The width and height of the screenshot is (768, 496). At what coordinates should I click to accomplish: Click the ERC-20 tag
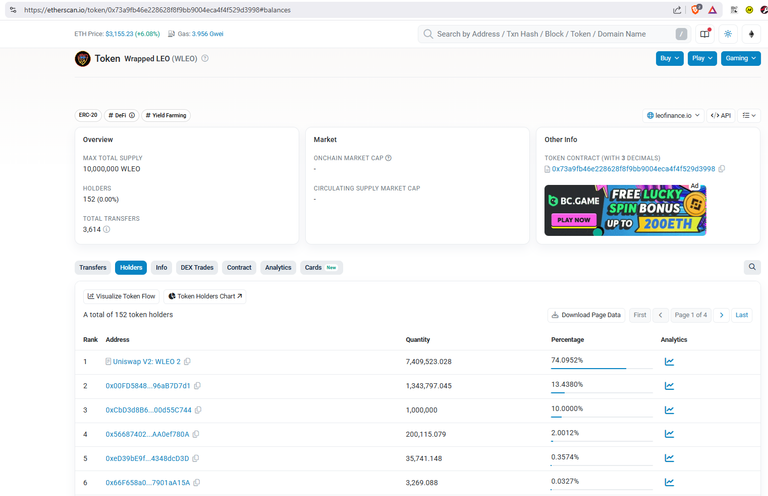click(88, 115)
